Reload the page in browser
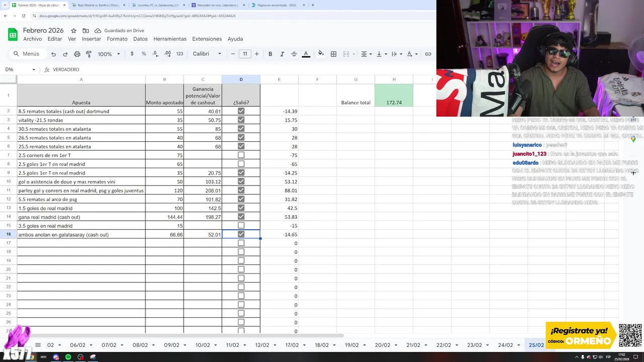The image size is (644, 362). pos(23,16)
